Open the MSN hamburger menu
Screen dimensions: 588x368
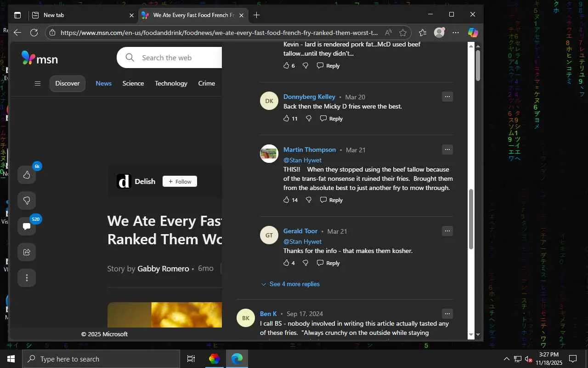(x=38, y=84)
